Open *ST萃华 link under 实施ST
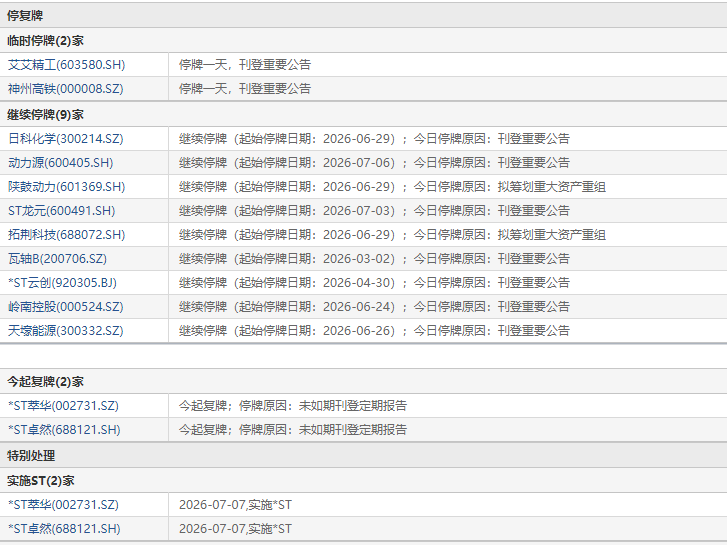 point(63,505)
